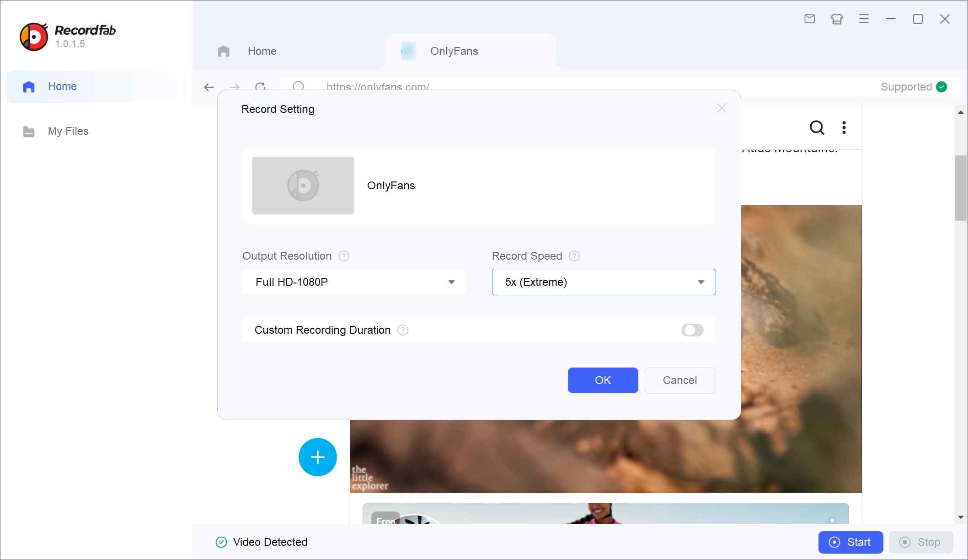Open the three-dot options menu

point(844,128)
